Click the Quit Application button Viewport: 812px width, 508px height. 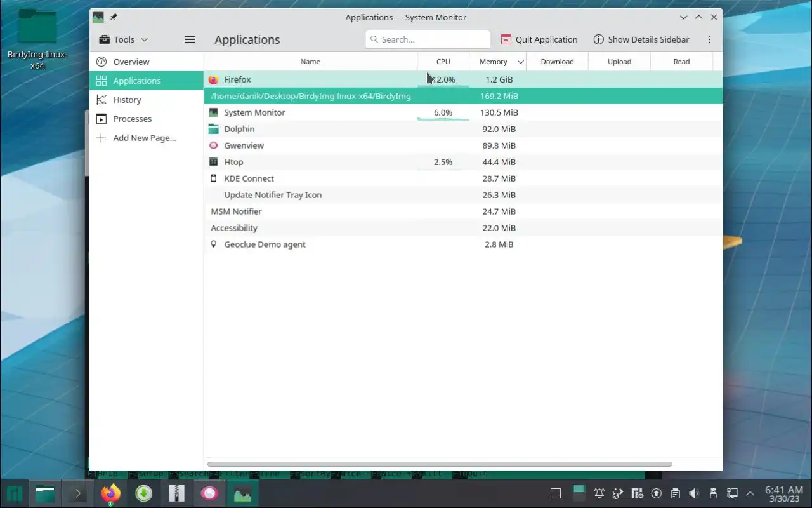click(x=539, y=39)
